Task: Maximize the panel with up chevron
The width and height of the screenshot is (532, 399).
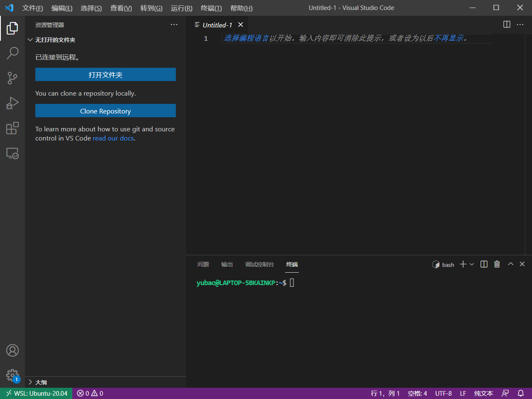Action: click(511, 264)
